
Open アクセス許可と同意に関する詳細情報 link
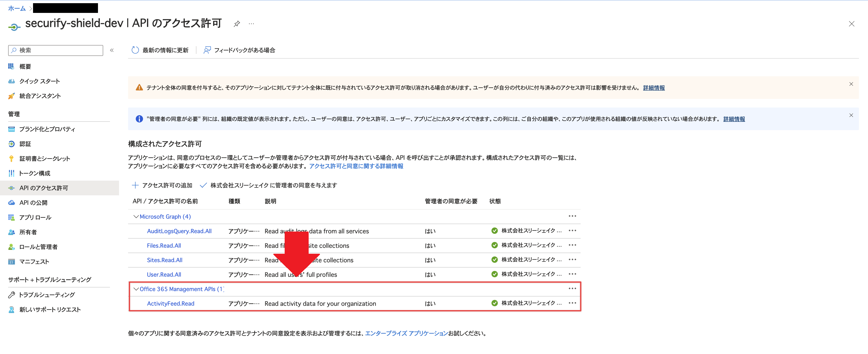(356, 166)
